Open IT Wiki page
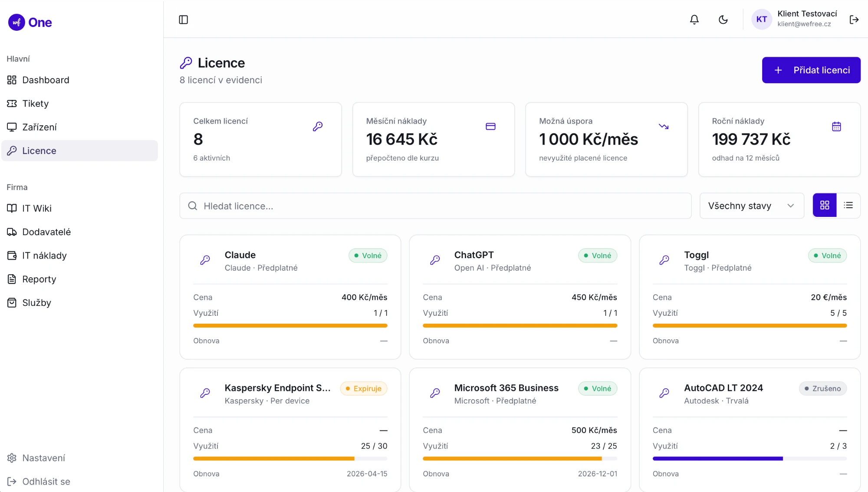868x492 pixels. (x=80, y=208)
